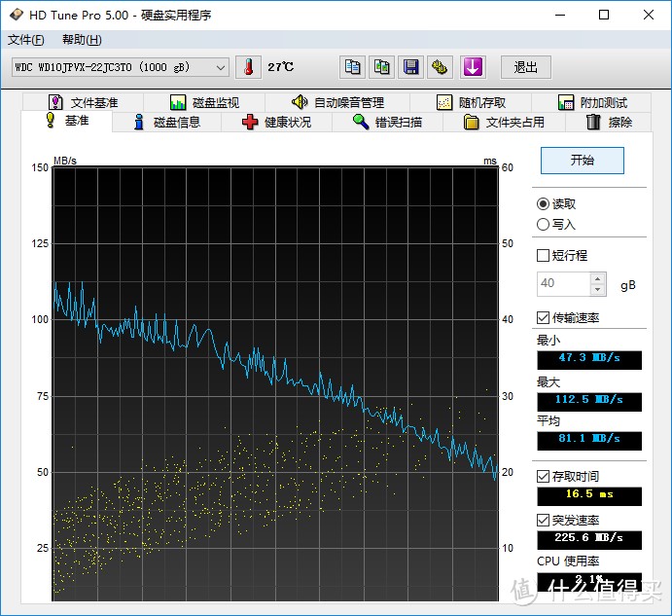Switch to the 健康状况 tab

(277, 123)
